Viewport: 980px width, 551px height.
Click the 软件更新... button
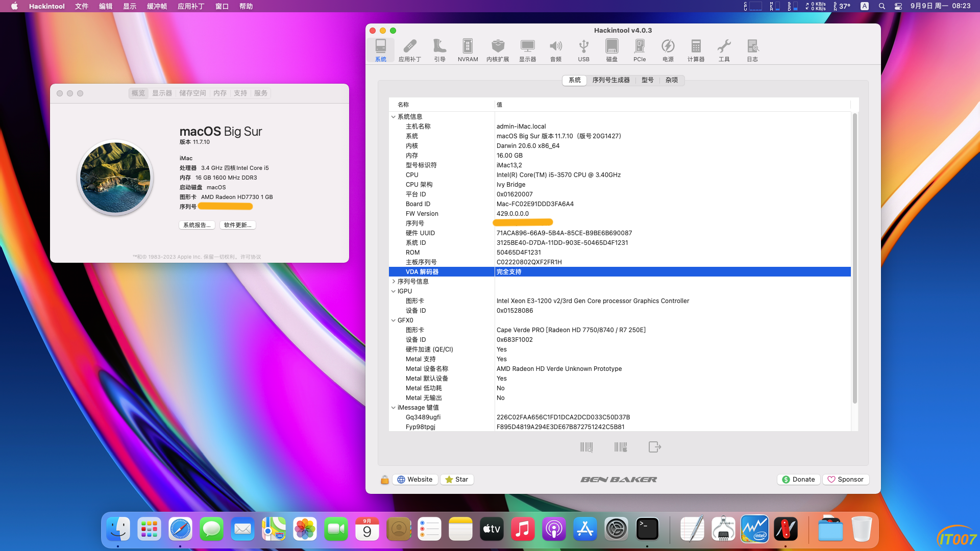238,225
